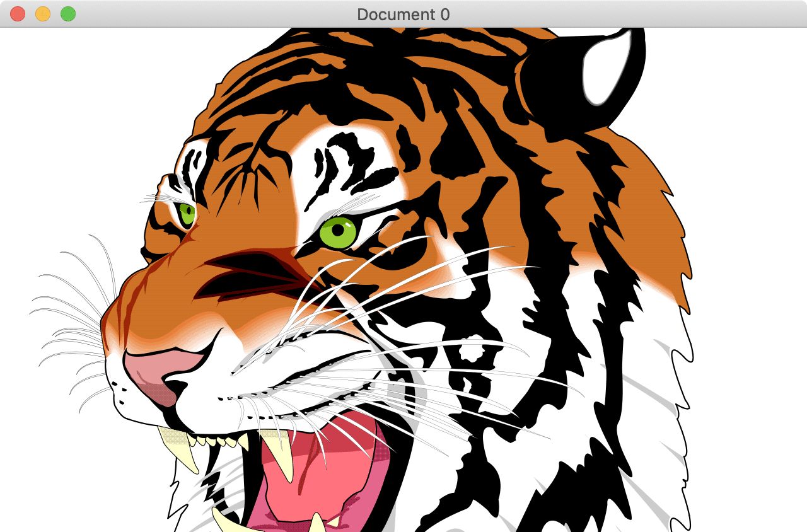Maximize the Document 0 window with green button
This screenshot has width=807, height=532.
tap(68, 14)
